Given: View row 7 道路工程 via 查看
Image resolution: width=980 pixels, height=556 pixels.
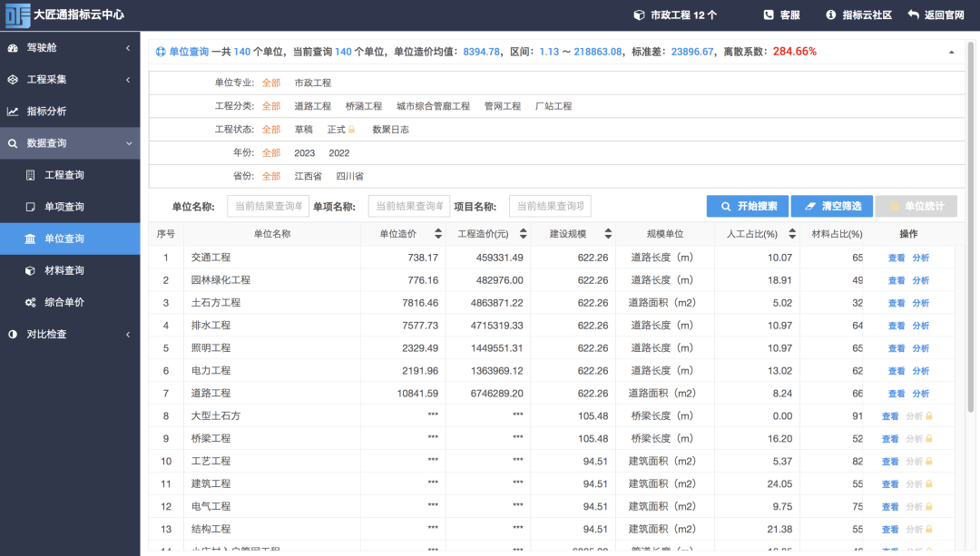Looking at the screenshot, I should coord(897,394).
